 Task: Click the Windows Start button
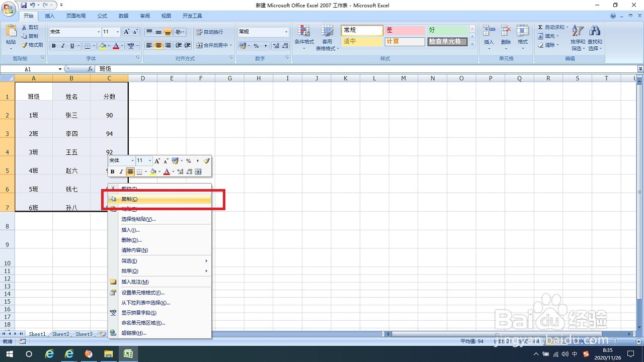coord(9,354)
